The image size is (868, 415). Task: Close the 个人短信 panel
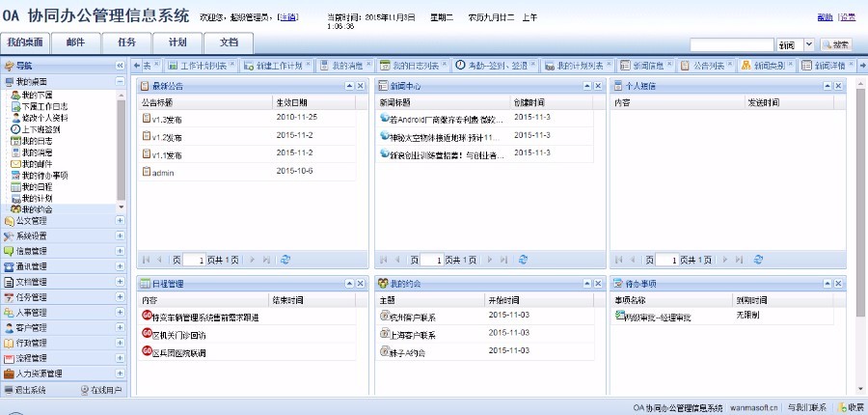843,86
